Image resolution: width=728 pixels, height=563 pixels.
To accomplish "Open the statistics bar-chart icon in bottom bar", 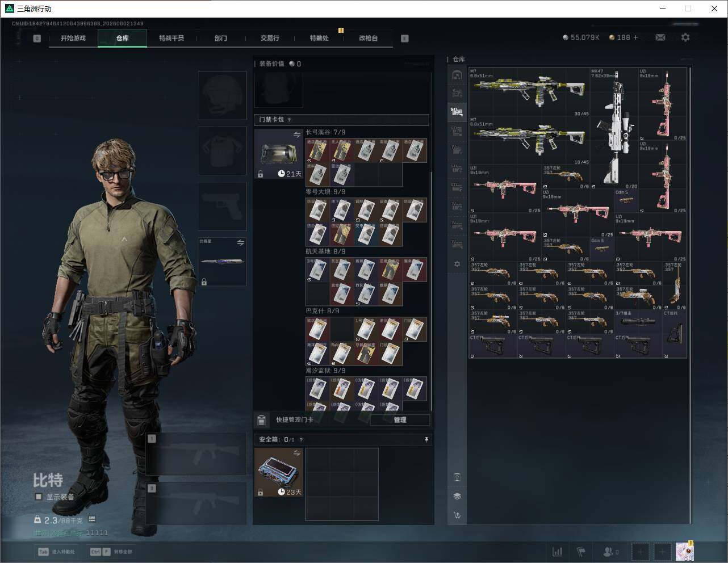I will [558, 551].
